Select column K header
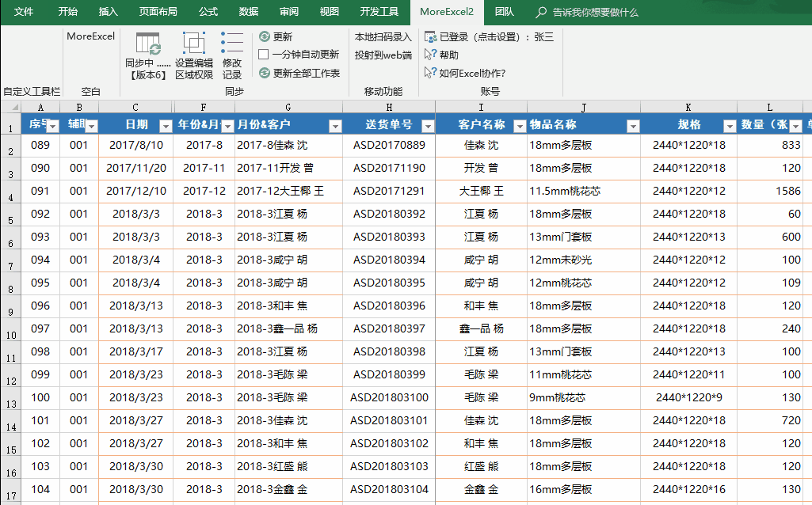Viewport: 812px width, 505px height. coord(688,107)
